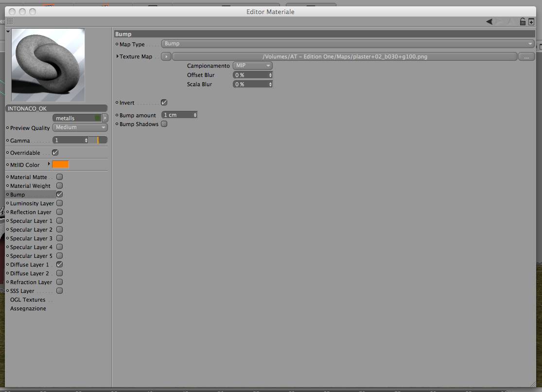Image resolution: width=542 pixels, height=392 pixels.
Task: Open the Map Type dropdown
Action: coord(348,44)
